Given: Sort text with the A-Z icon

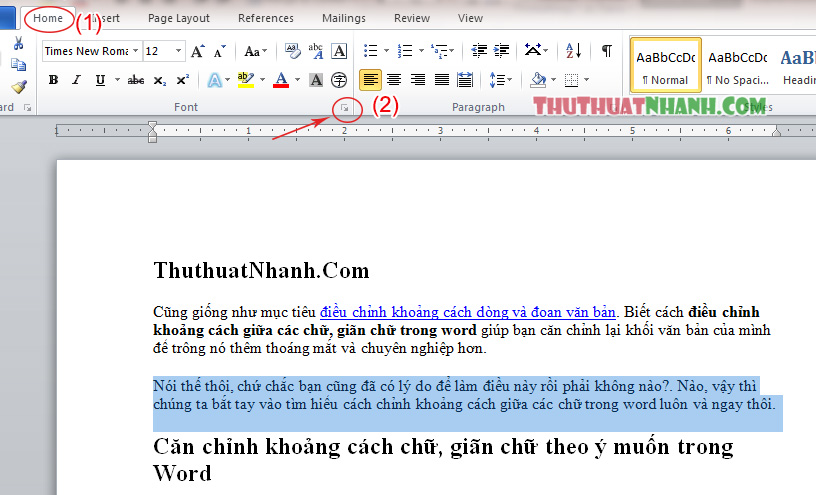Looking at the screenshot, I should tap(573, 50).
